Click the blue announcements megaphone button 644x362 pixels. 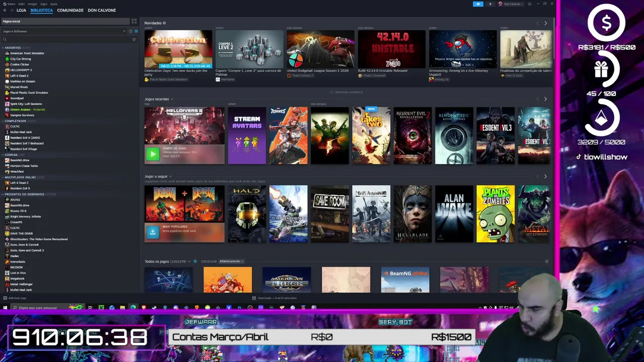(478, 4)
